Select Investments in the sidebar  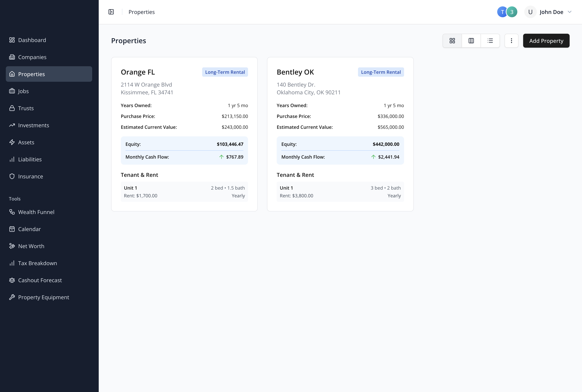[49, 125]
